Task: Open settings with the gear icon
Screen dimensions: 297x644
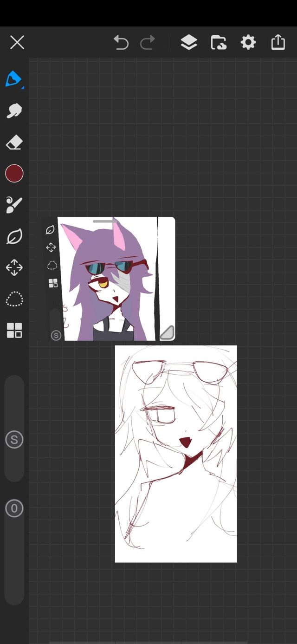Action: point(248,43)
